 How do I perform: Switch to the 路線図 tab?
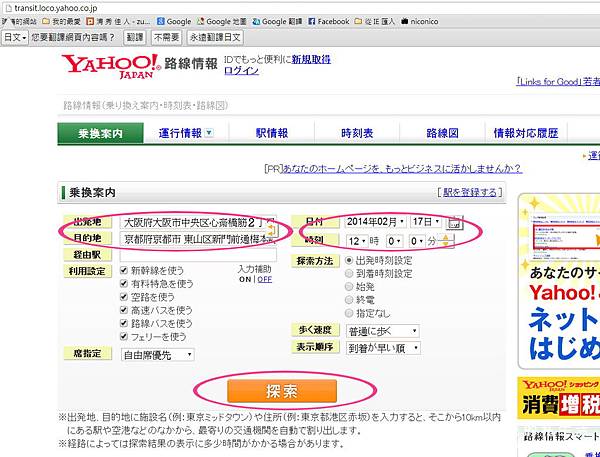(x=442, y=133)
